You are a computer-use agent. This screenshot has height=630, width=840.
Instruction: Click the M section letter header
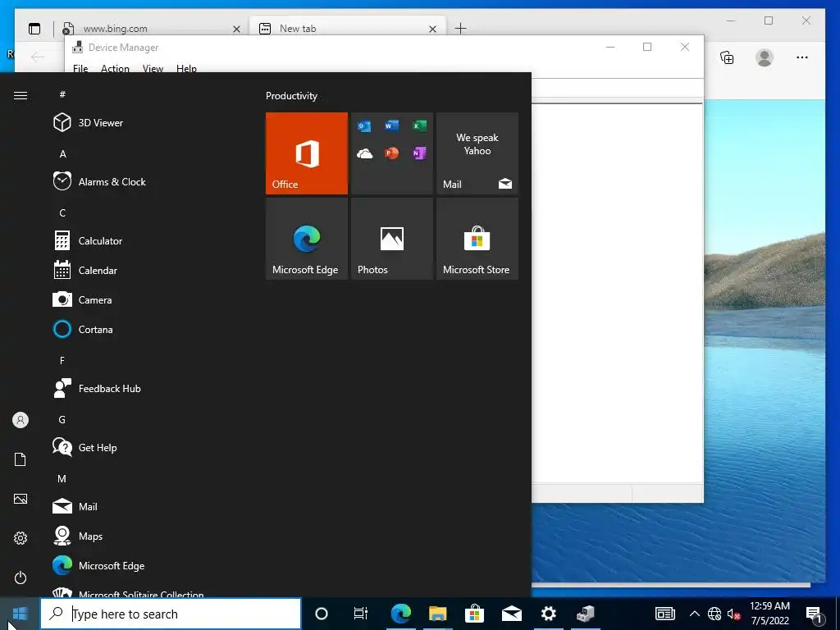coord(62,478)
